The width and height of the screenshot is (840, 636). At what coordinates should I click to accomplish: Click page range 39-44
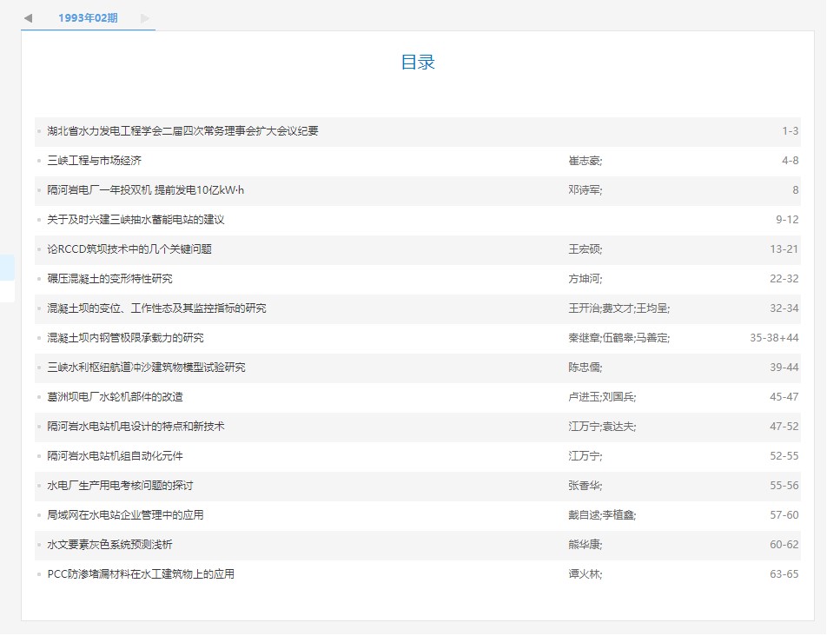784,367
